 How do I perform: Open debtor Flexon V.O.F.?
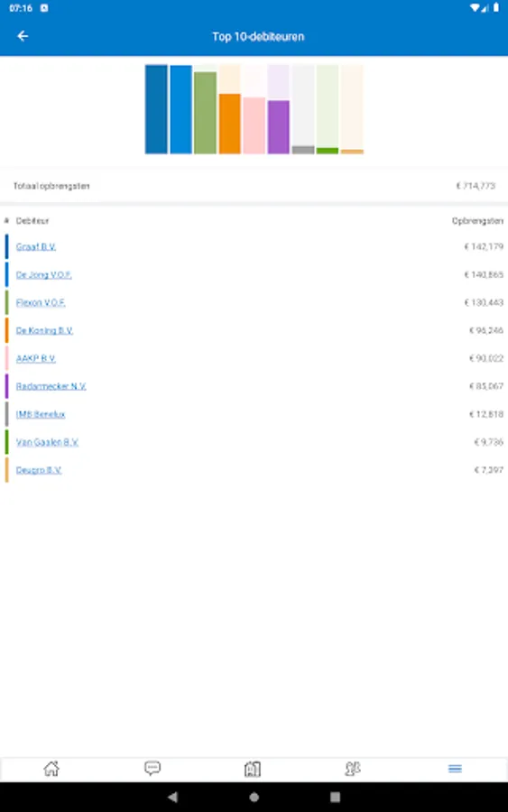(x=41, y=302)
